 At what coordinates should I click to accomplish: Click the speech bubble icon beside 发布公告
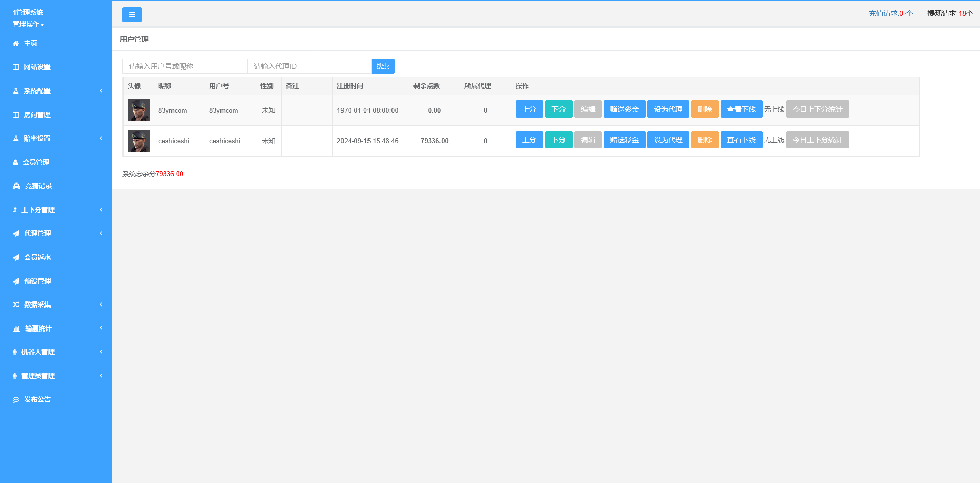coord(16,400)
